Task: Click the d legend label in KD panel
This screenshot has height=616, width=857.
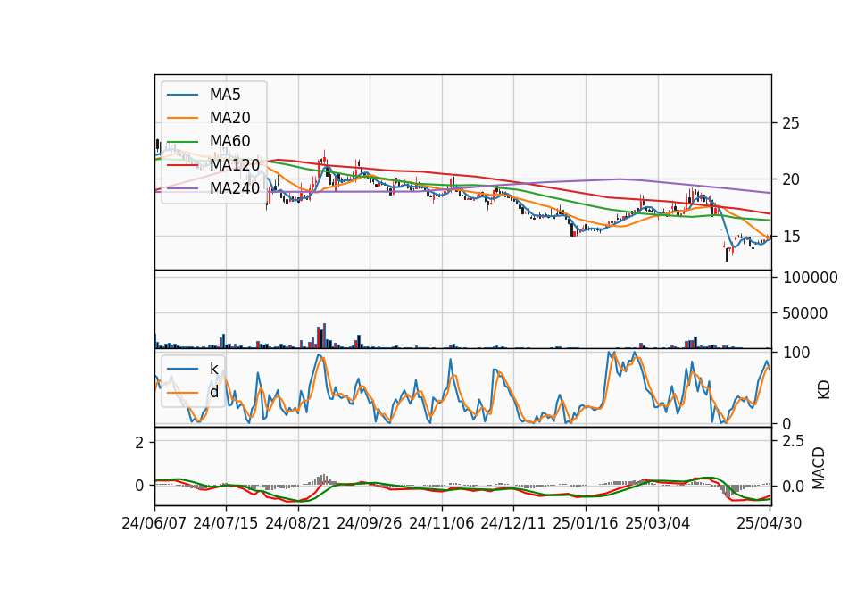Action: click(x=214, y=392)
